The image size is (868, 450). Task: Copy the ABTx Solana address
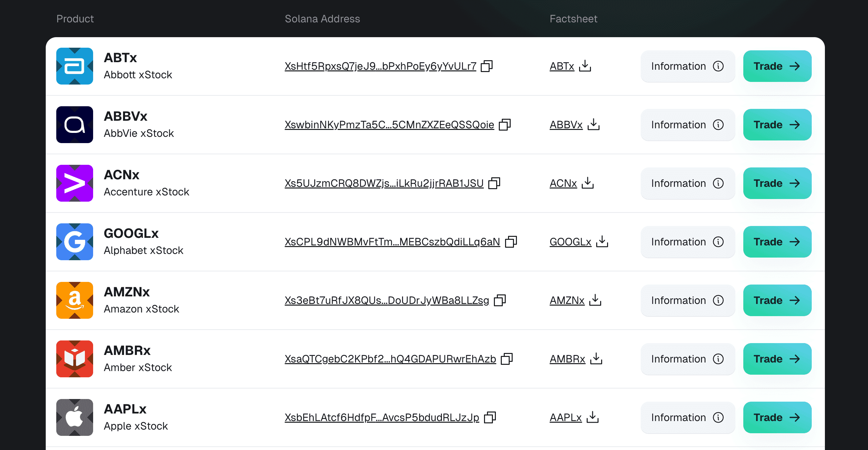click(x=487, y=66)
